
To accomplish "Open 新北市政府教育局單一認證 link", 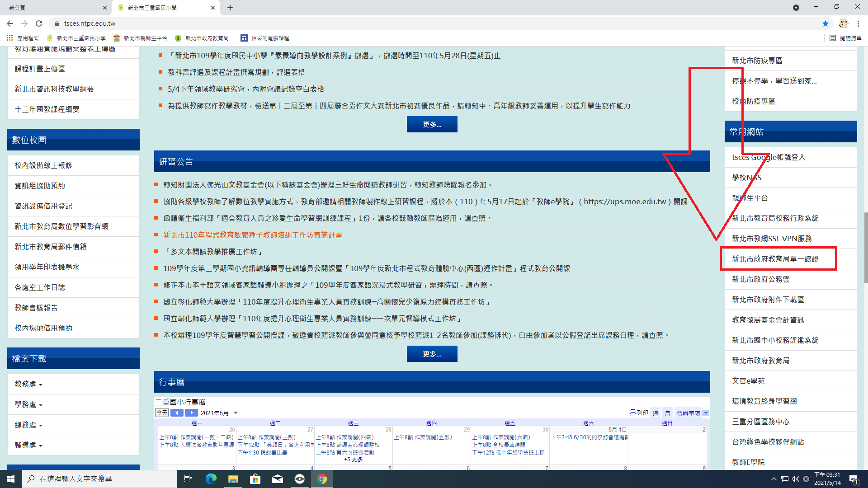I will point(775,259).
